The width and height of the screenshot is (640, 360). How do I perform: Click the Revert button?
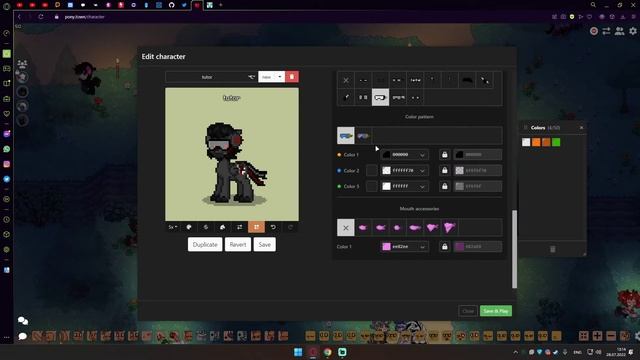point(238,244)
